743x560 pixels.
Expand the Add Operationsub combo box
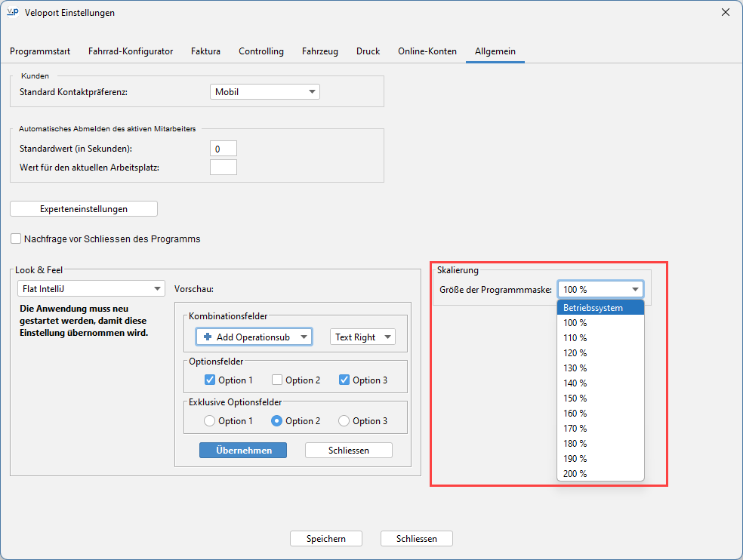pyautogui.click(x=254, y=337)
